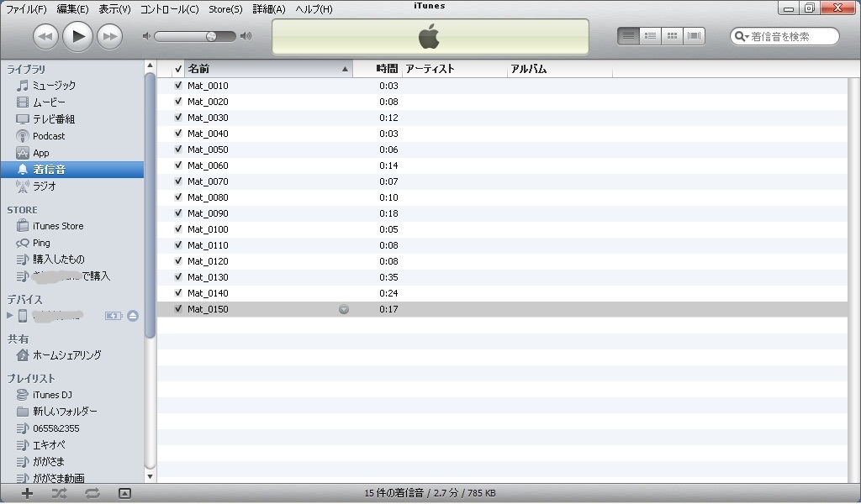Eject the connected device
This screenshot has width=861, height=504.
click(133, 316)
